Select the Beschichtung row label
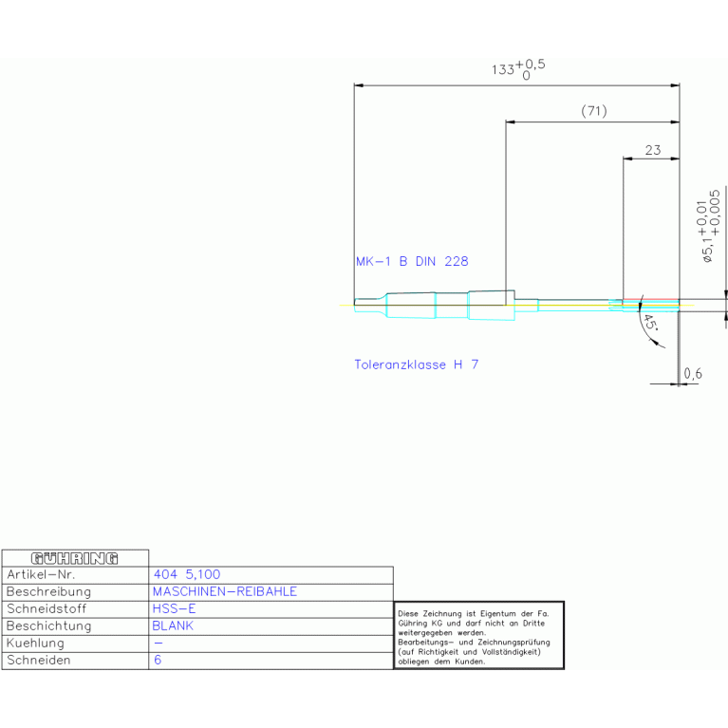Screen dimensions: 728x728 48,625
